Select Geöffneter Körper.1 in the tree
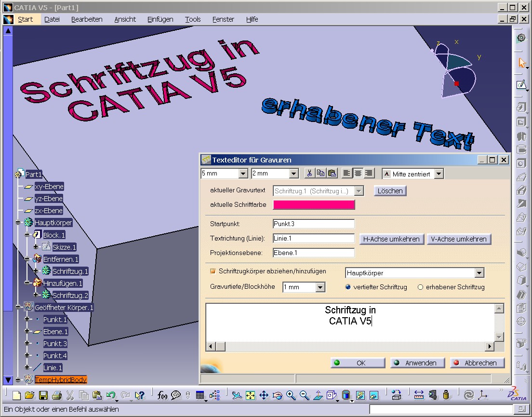 (64, 308)
